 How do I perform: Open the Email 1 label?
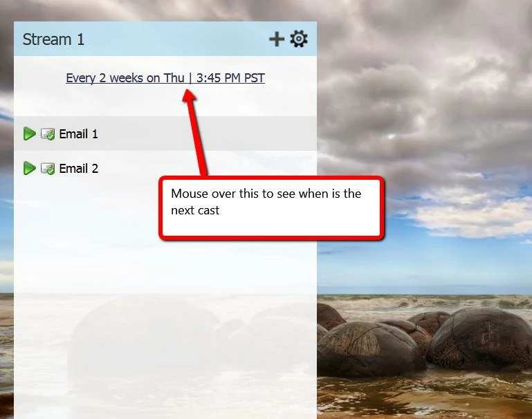78,134
